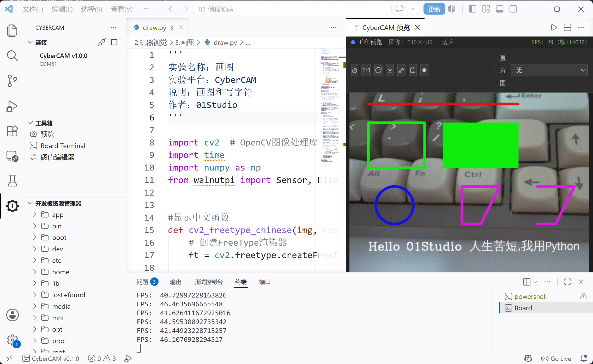
Task: Click the 1:1 zoom icon in preview
Action: (366, 70)
